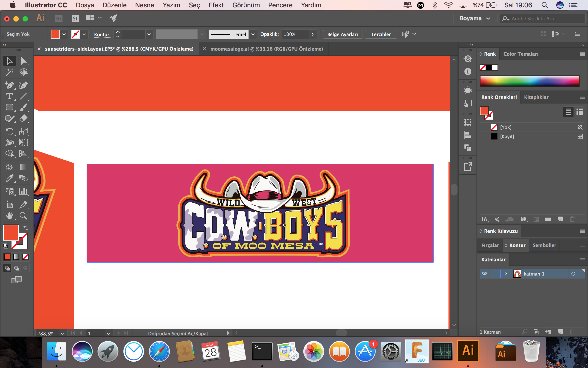
Task: Set paint type to None
Action: coord(25,257)
